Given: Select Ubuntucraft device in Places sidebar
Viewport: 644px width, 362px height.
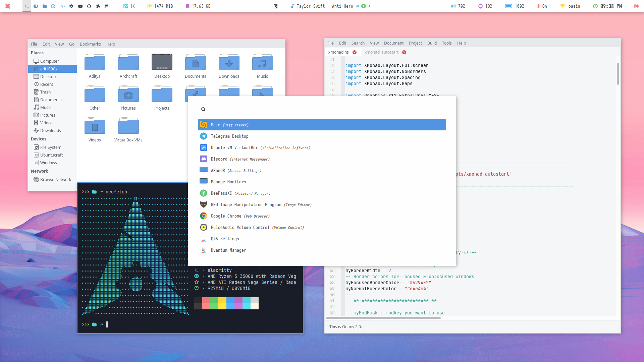Looking at the screenshot, I should pyautogui.click(x=51, y=155).
